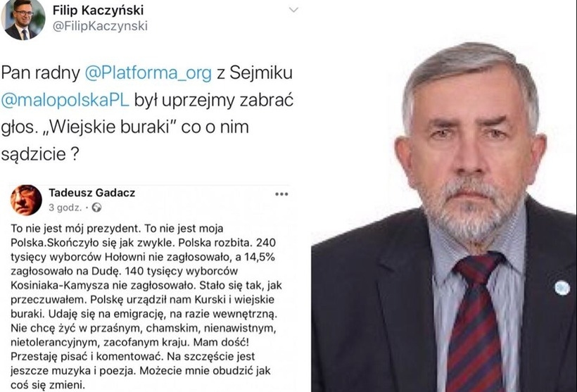Follow the @malopolskaPL mention
577x392 pixels.
65,100
